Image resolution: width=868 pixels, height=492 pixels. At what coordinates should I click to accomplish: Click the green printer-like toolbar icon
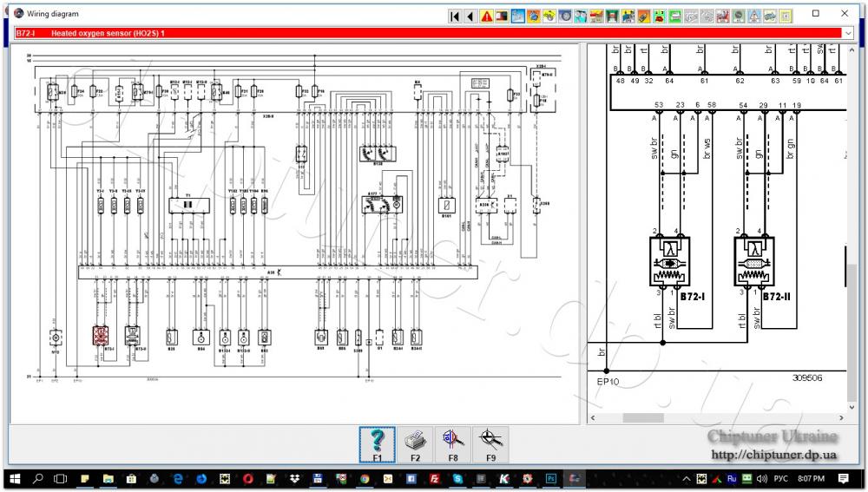[674, 16]
